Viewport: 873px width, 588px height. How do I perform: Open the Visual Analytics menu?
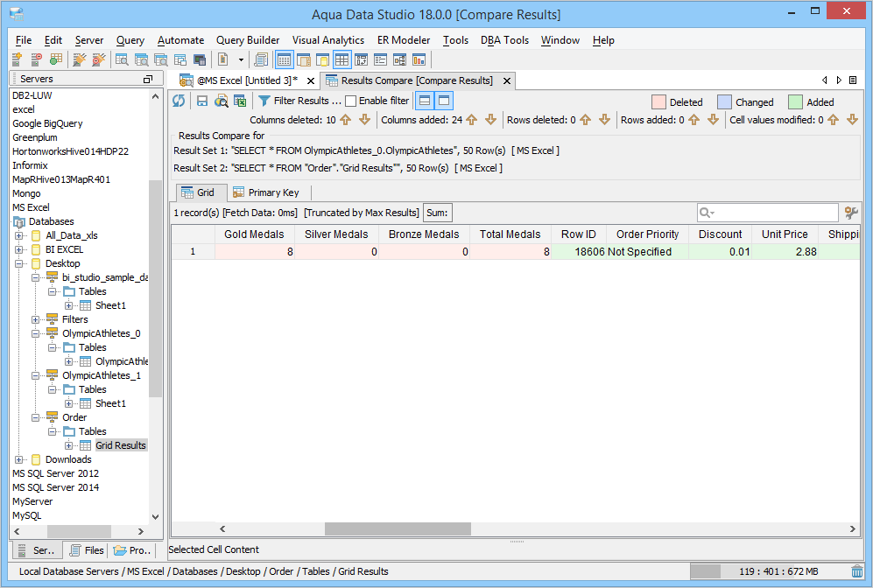(x=328, y=40)
